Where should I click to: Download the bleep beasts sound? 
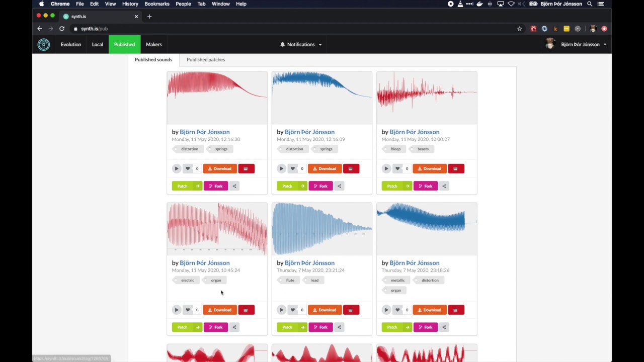pyautogui.click(x=430, y=168)
